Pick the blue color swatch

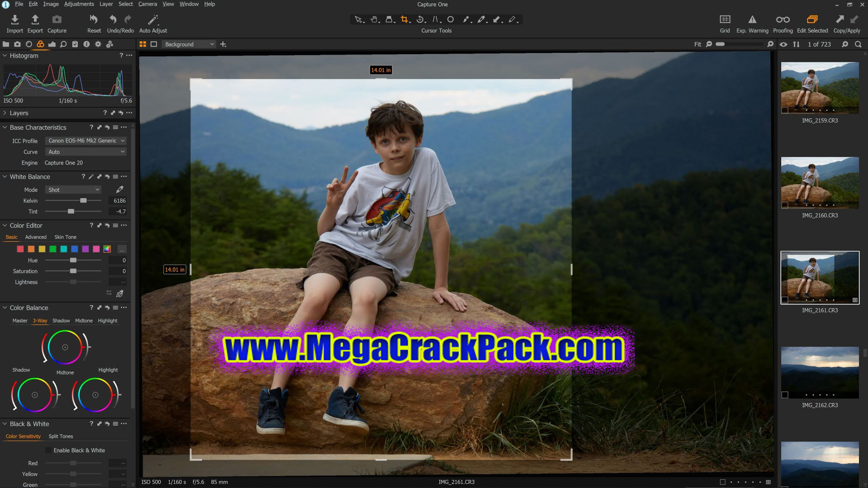(75, 249)
